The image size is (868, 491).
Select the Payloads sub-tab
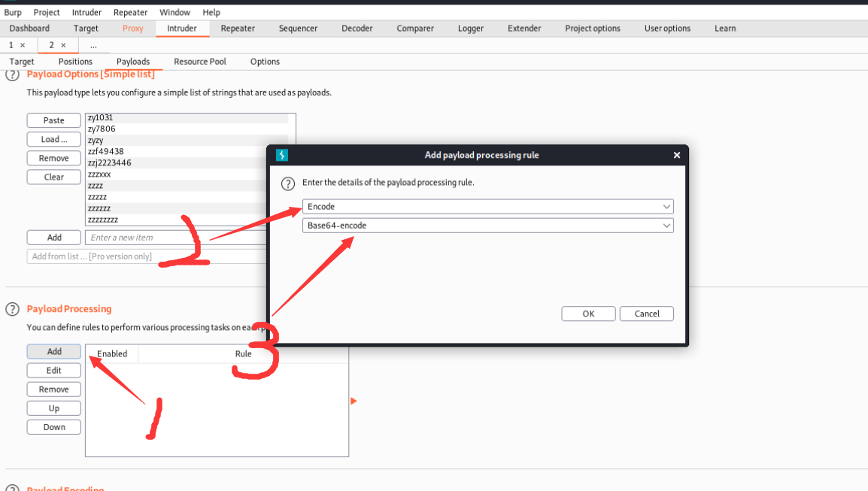[133, 62]
